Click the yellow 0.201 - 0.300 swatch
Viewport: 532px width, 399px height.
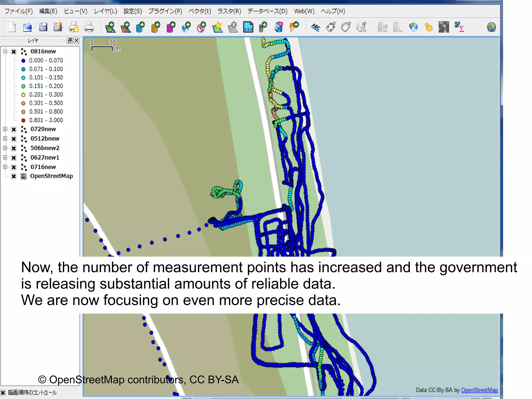(23, 95)
